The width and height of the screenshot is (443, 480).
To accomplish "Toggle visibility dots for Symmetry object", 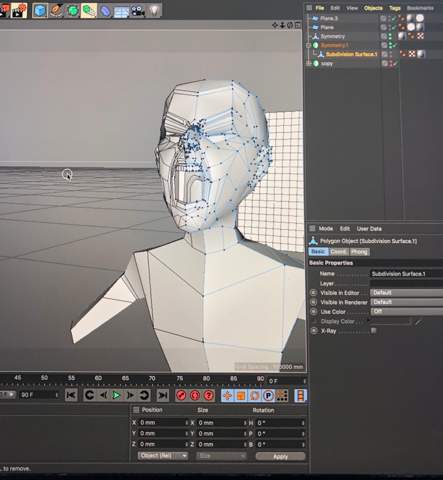I will [x=390, y=36].
